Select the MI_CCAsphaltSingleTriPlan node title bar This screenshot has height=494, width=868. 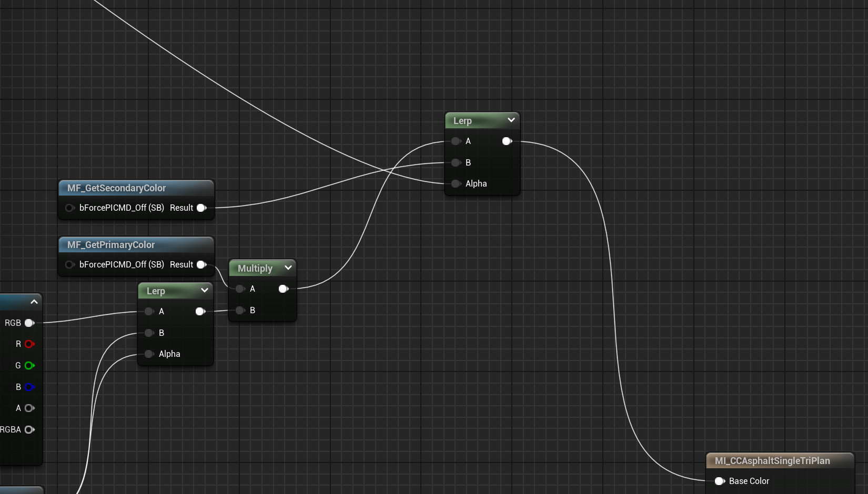coord(780,461)
